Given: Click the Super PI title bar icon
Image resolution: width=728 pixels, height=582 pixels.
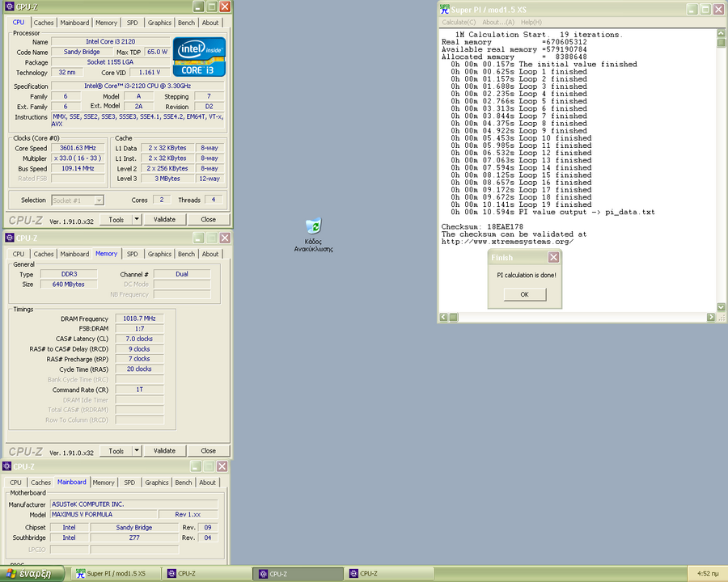Looking at the screenshot, I should click(x=445, y=9).
